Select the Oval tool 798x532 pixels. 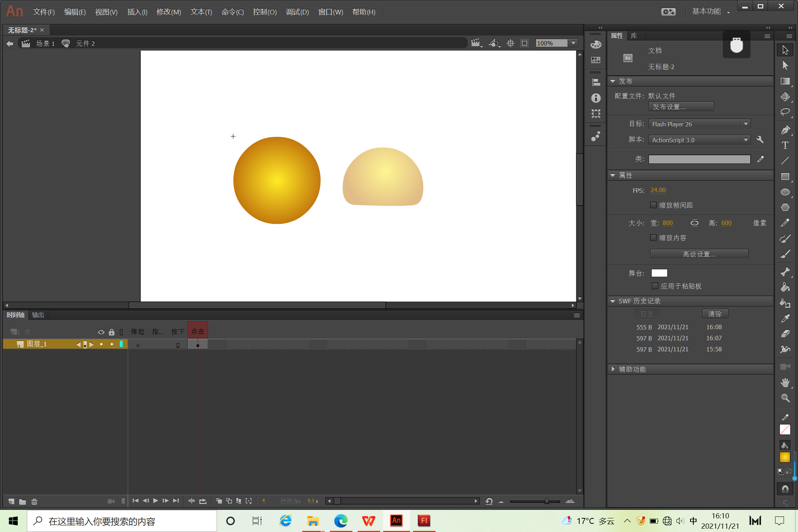[785, 192]
